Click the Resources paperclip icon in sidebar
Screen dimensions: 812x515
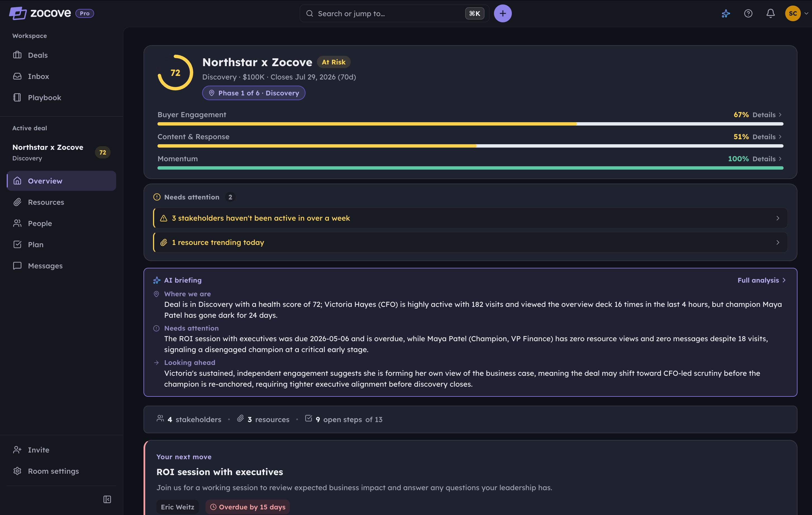pyautogui.click(x=17, y=202)
